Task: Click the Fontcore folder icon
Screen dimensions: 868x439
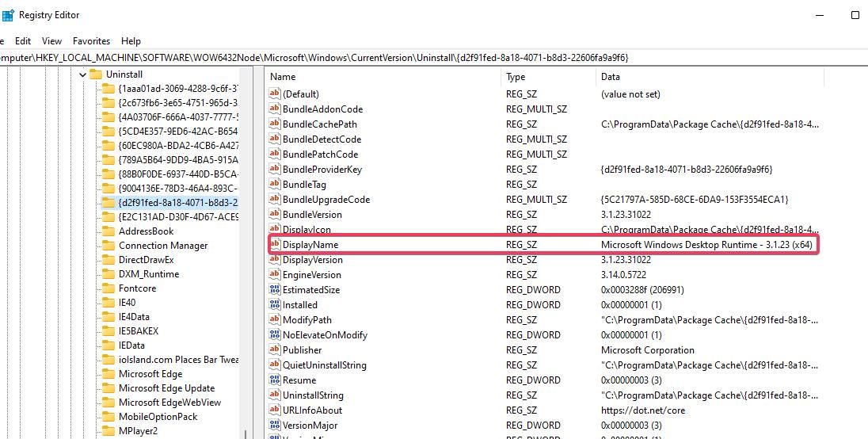Action: pyautogui.click(x=108, y=288)
